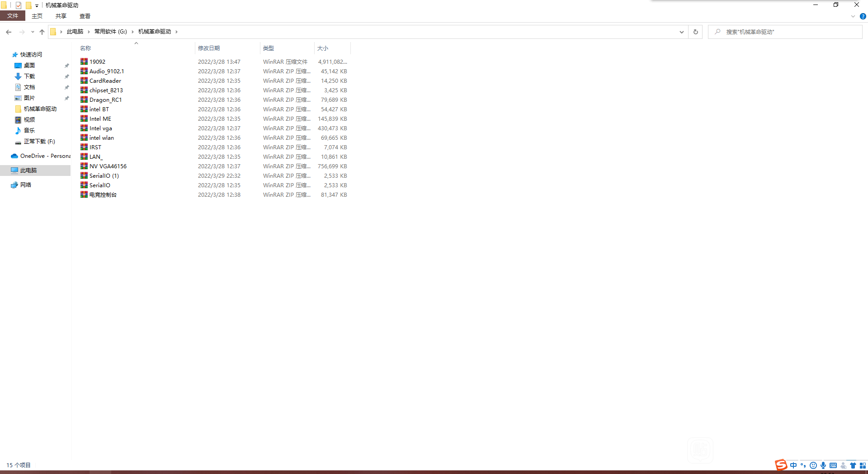Toggle Sogou punctuation mode
This screenshot has width=868, height=474.
pos(803,465)
